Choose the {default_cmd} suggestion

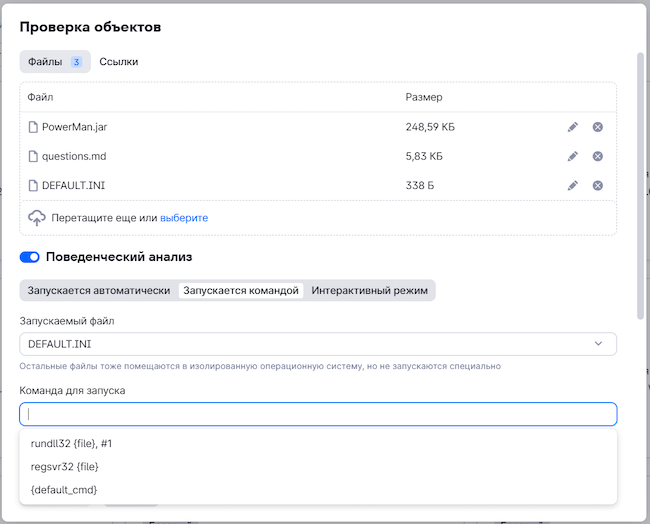[x=65, y=489]
